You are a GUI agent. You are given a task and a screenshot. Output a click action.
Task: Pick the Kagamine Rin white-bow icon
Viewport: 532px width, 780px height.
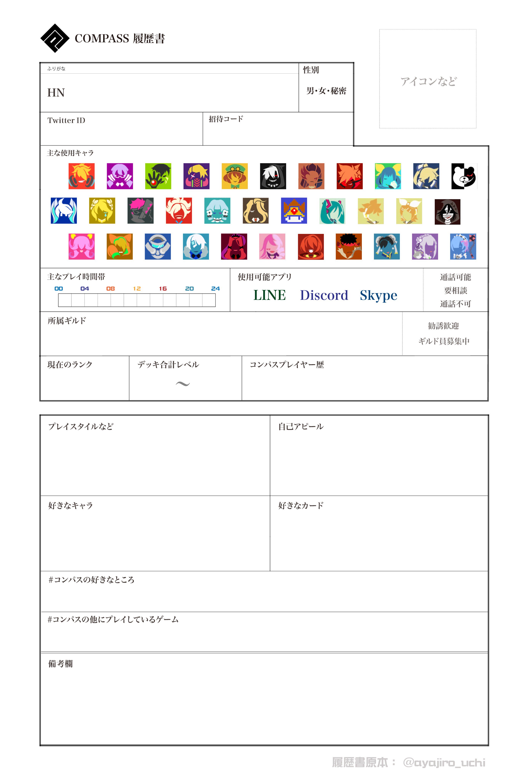409,211
